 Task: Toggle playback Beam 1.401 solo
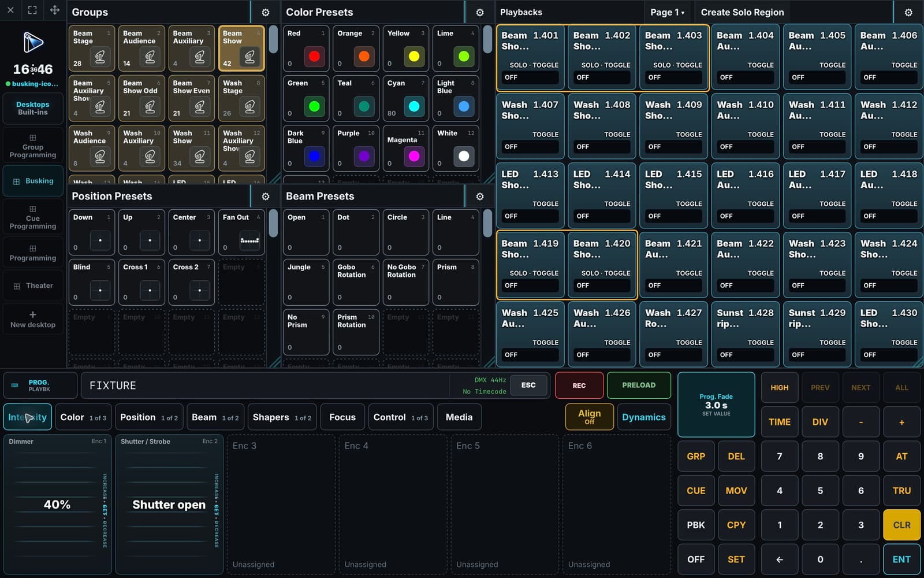(x=530, y=58)
